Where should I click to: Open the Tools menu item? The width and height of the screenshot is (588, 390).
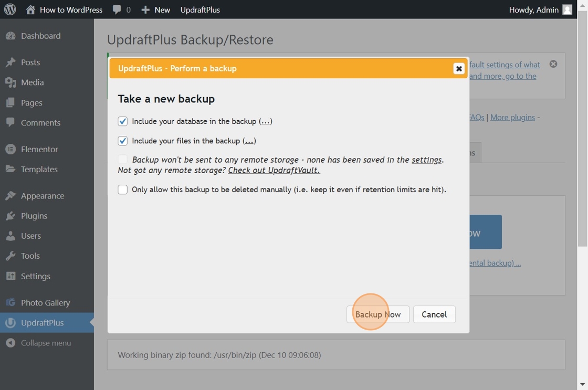click(47, 256)
